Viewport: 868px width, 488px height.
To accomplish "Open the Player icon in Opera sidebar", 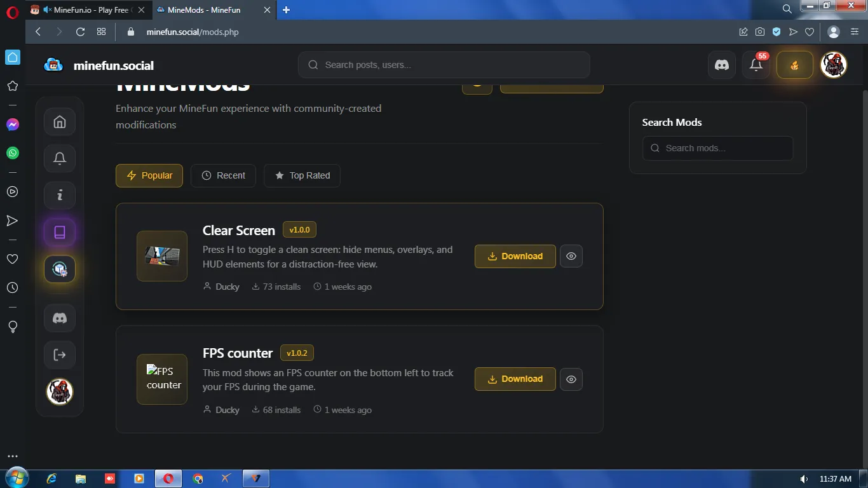I will point(13,191).
